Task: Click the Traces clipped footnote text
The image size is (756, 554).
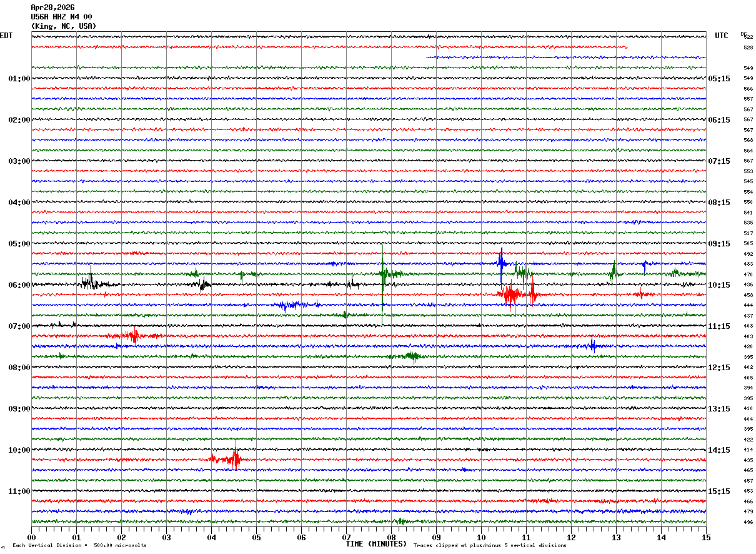Action: pyautogui.click(x=490, y=546)
